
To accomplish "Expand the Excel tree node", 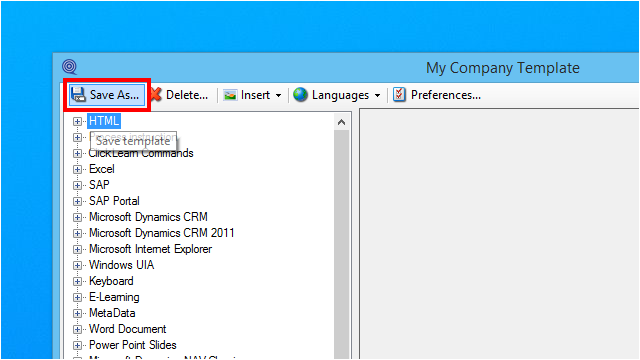I will click(77, 169).
